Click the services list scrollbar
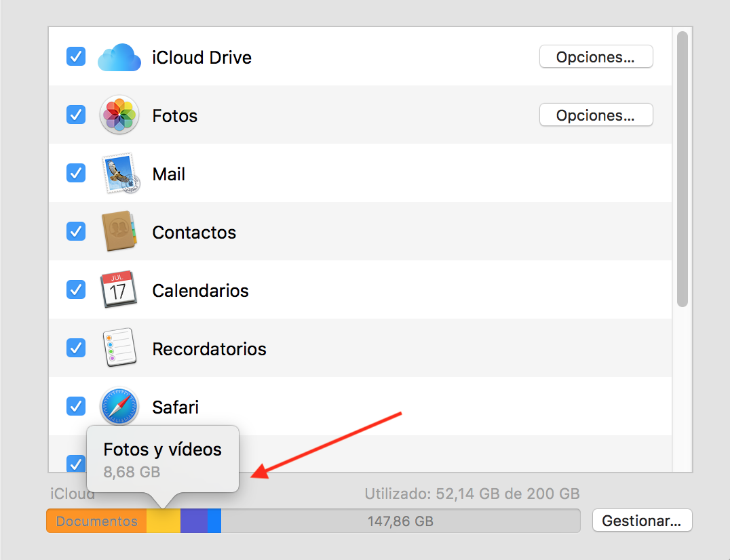Viewport: 730px width, 560px height. pos(683,169)
